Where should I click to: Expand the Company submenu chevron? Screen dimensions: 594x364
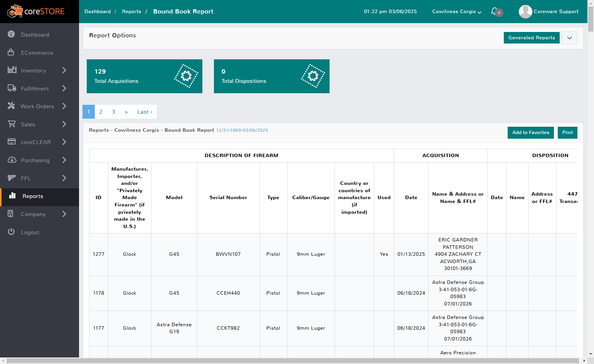pyautogui.click(x=64, y=214)
